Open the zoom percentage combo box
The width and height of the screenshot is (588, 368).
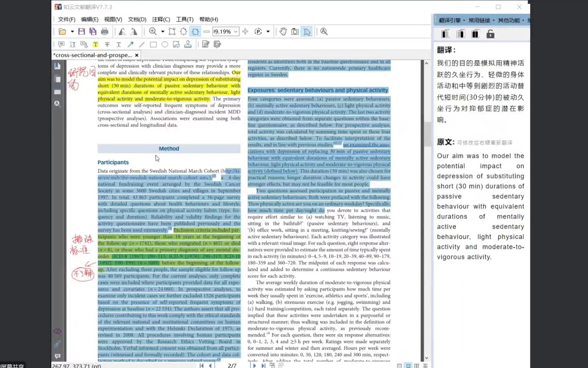point(226,32)
